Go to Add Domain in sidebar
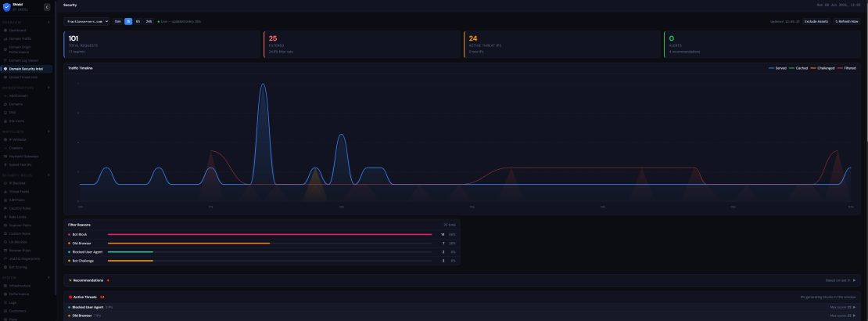The image size is (868, 321). [x=18, y=96]
